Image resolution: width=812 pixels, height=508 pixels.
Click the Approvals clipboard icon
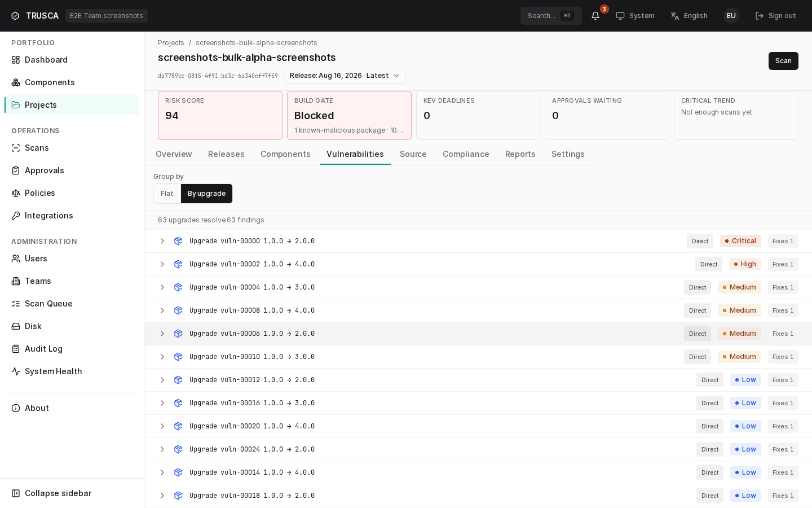16,170
